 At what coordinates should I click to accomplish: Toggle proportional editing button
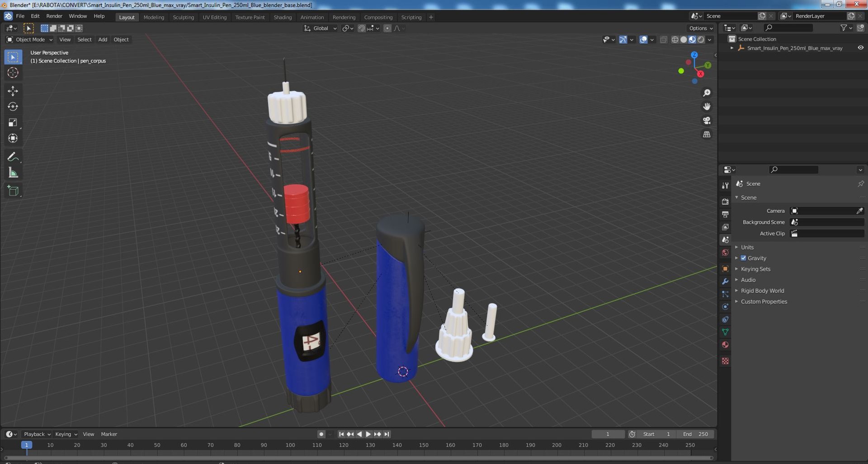click(x=387, y=28)
